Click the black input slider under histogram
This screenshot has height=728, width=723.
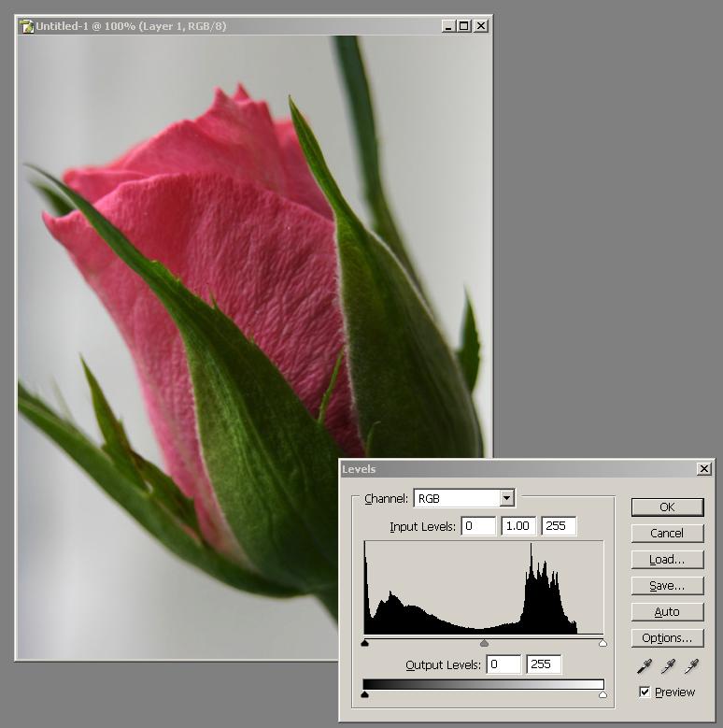(364, 643)
